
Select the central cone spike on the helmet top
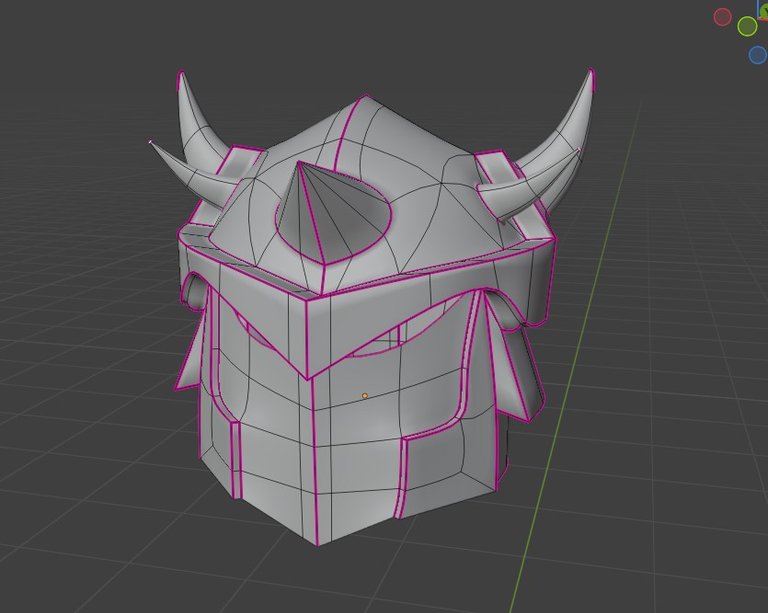[x=333, y=211]
